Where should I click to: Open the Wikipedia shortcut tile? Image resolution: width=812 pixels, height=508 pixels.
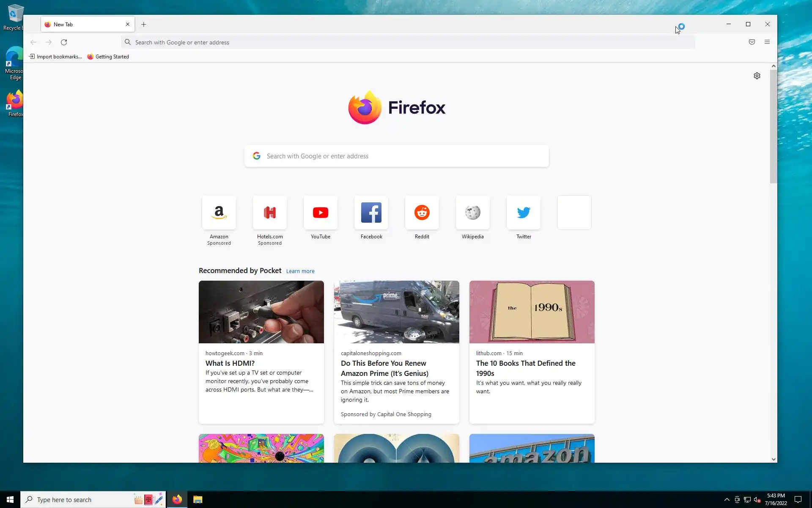pos(472,213)
